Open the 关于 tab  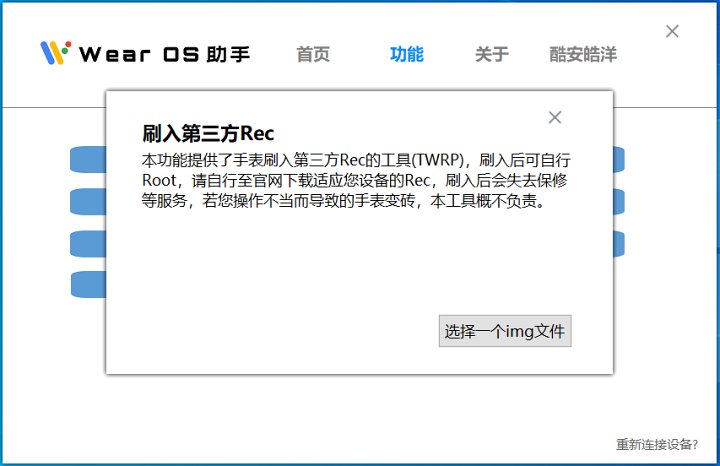[492, 54]
